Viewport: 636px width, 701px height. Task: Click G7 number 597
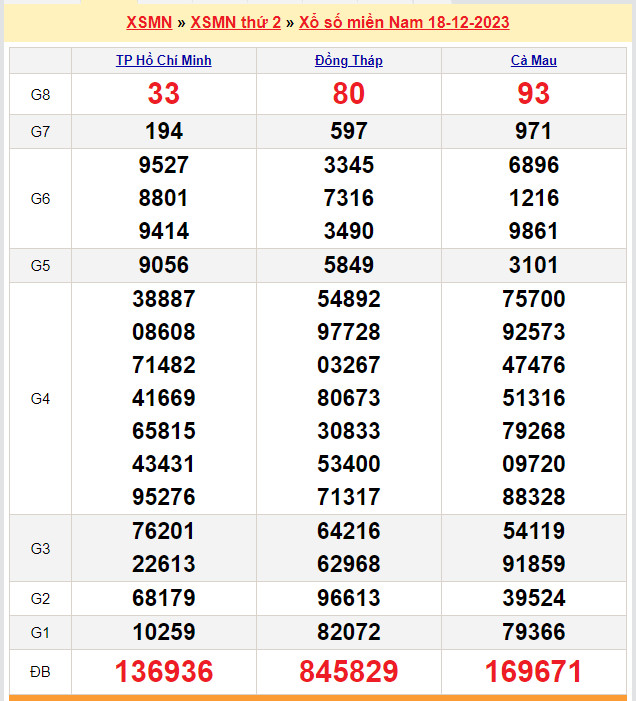pyautogui.click(x=348, y=131)
